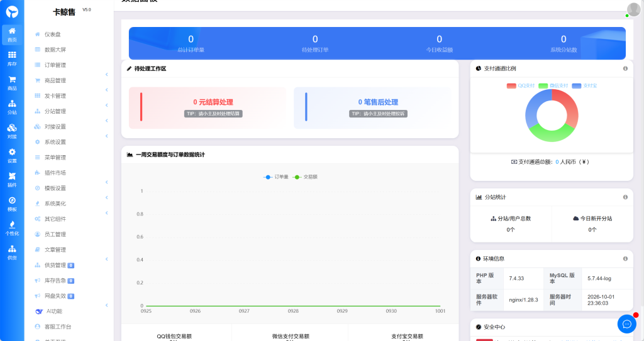Expand the 模板设置 submenu arrow
The image size is (644, 341).
coord(106,182)
